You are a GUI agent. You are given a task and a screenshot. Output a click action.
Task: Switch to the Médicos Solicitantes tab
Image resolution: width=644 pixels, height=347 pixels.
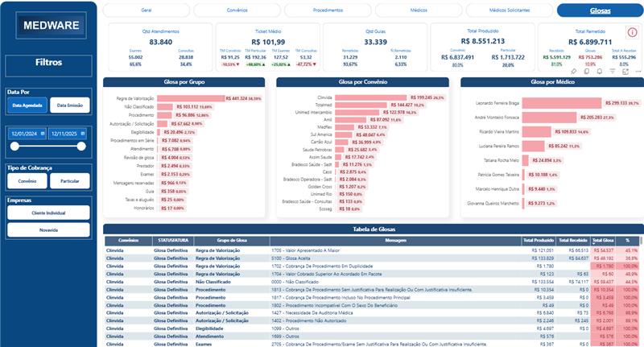pyautogui.click(x=507, y=11)
